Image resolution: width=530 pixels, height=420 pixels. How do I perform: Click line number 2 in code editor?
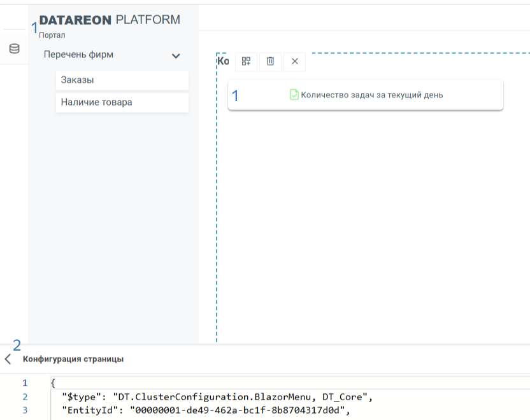click(x=25, y=397)
